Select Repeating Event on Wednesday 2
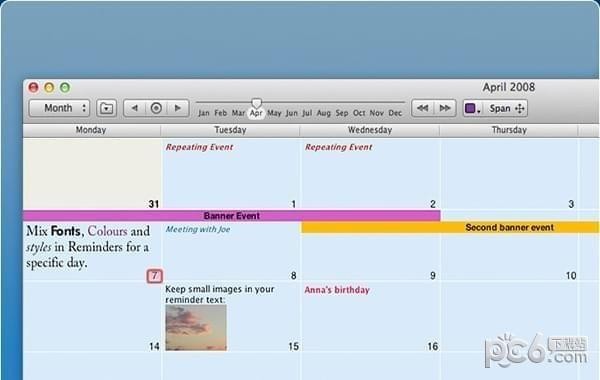Screen dimensions: 600x380 click(339, 147)
